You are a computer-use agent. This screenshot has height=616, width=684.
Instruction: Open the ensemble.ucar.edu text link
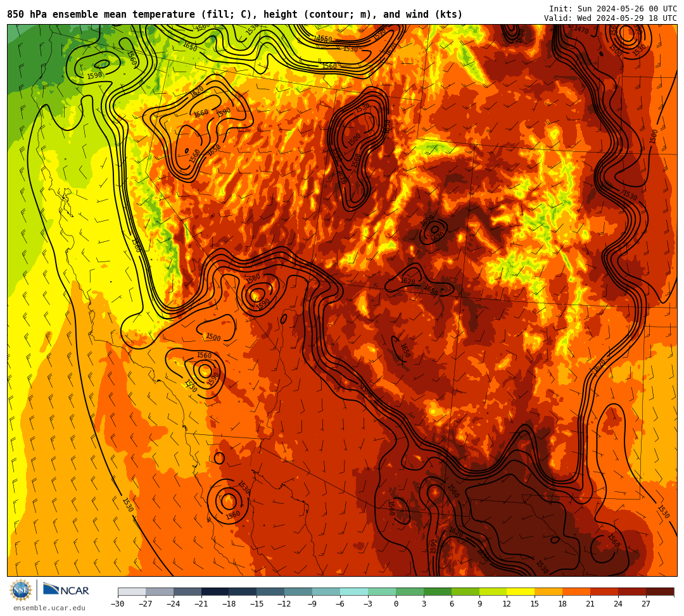pyautogui.click(x=49, y=608)
